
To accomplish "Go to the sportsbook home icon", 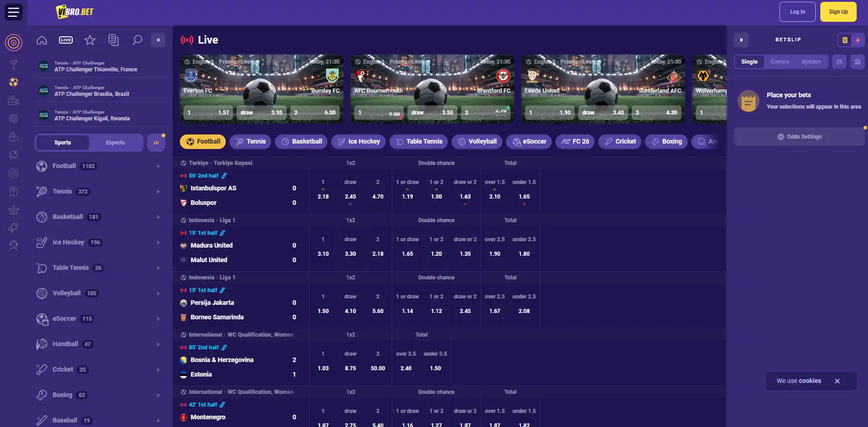I will [x=42, y=40].
